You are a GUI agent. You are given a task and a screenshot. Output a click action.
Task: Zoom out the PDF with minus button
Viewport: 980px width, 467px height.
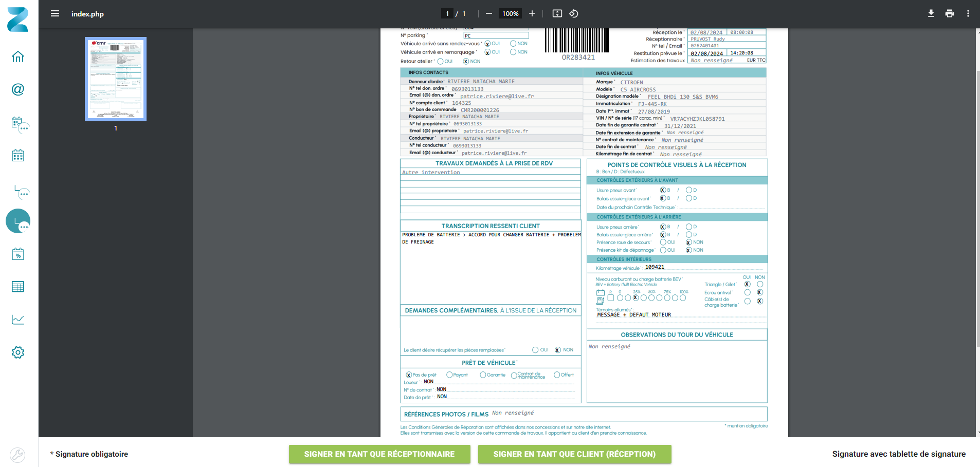[x=489, y=13]
